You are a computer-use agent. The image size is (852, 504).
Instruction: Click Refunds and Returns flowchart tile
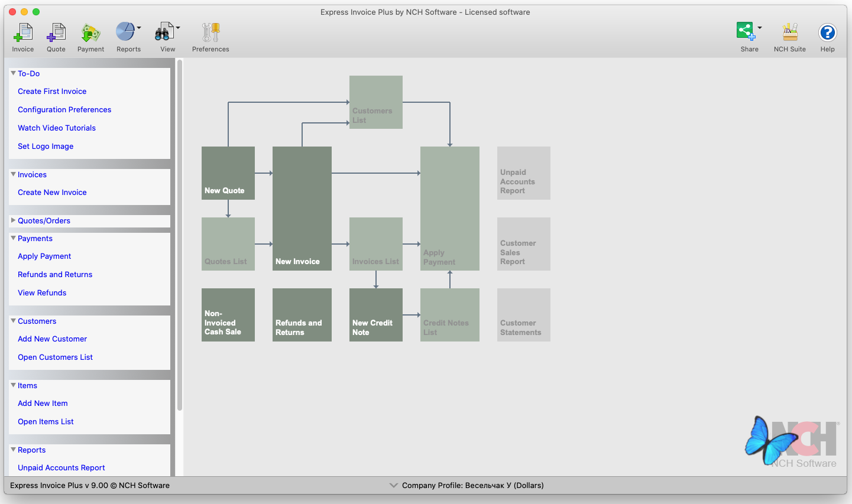click(x=302, y=315)
